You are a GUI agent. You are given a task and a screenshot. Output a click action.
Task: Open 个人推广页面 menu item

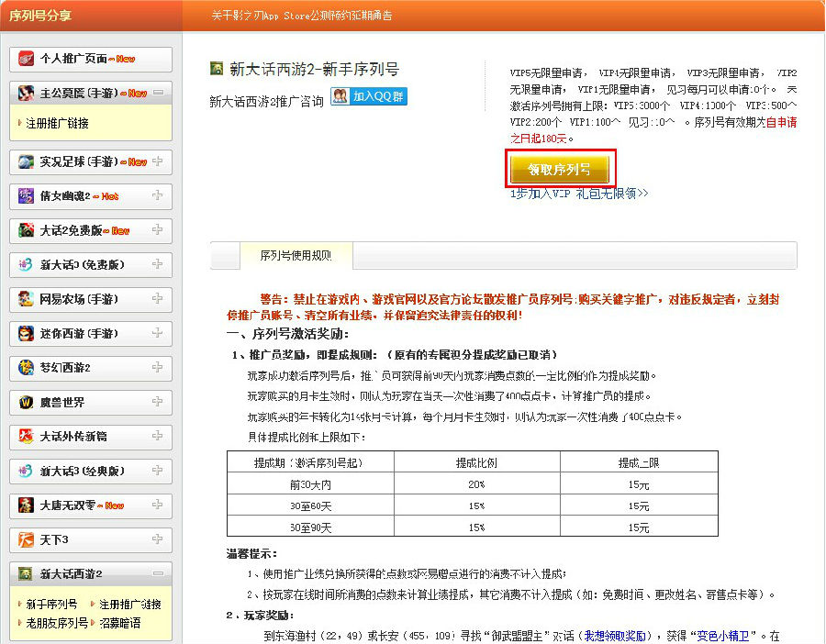click(x=91, y=59)
